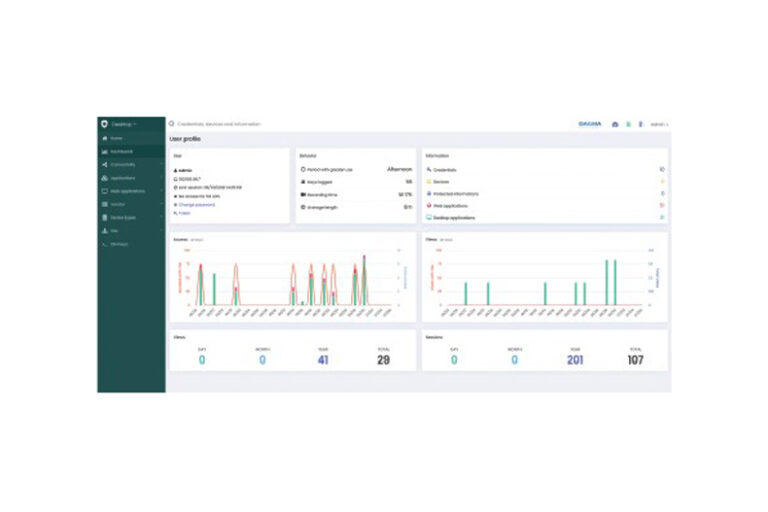Click the Home icon in sidebar
768x512 pixels.
click(x=104, y=138)
